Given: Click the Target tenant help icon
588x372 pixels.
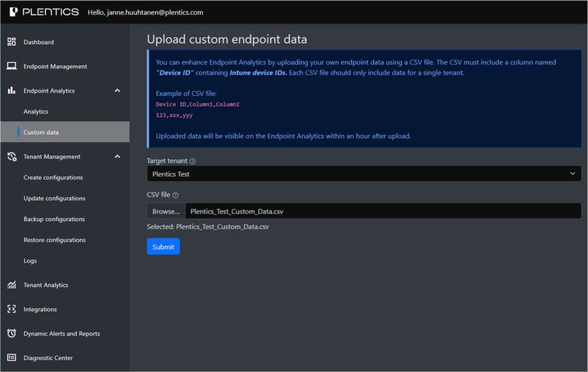Looking at the screenshot, I should click(192, 161).
